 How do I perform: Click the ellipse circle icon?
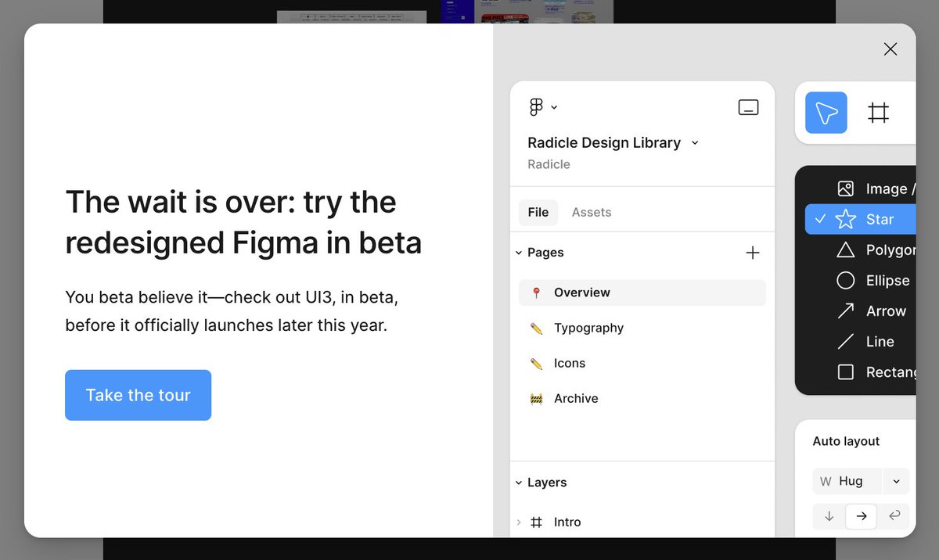(x=846, y=280)
